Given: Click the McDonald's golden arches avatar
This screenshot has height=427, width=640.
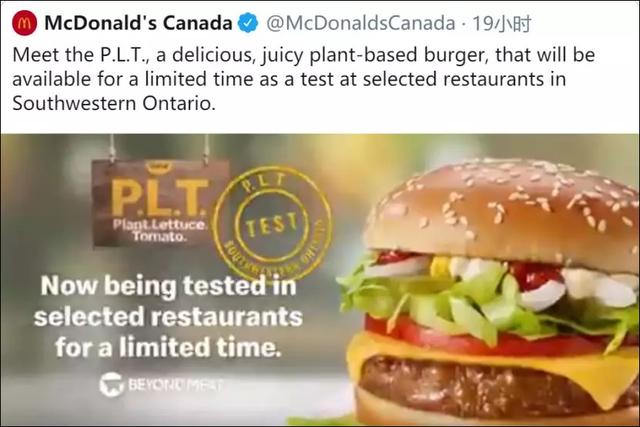Looking at the screenshot, I should click(24, 23).
